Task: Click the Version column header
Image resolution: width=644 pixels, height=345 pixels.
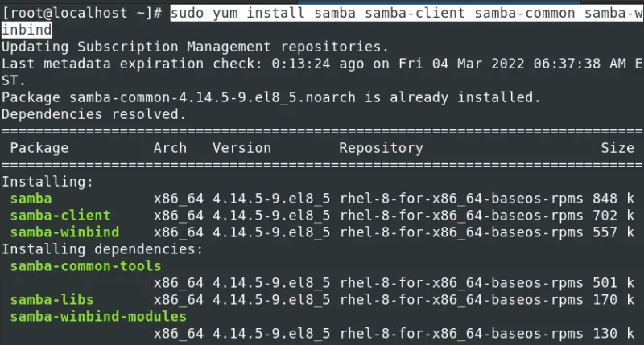Action: tap(242, 148)
